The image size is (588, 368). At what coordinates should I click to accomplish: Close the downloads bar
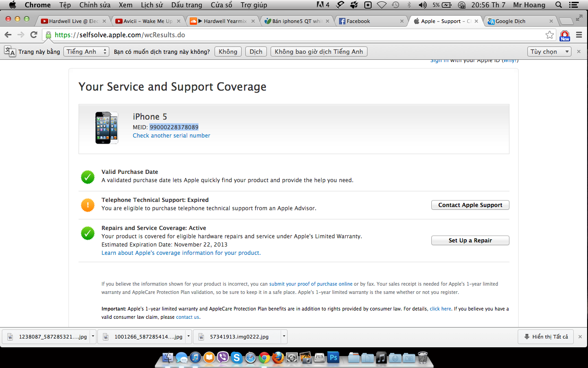tap(580, 337)
